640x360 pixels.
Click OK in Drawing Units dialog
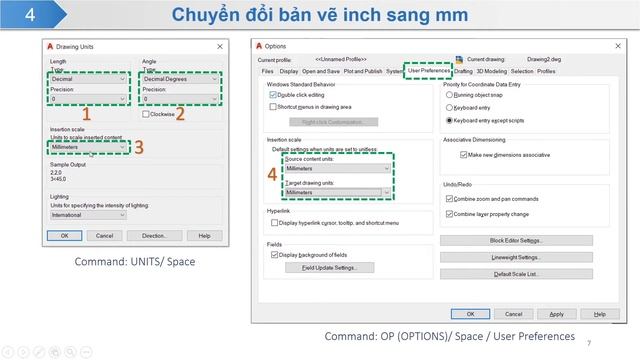(64, 236)
